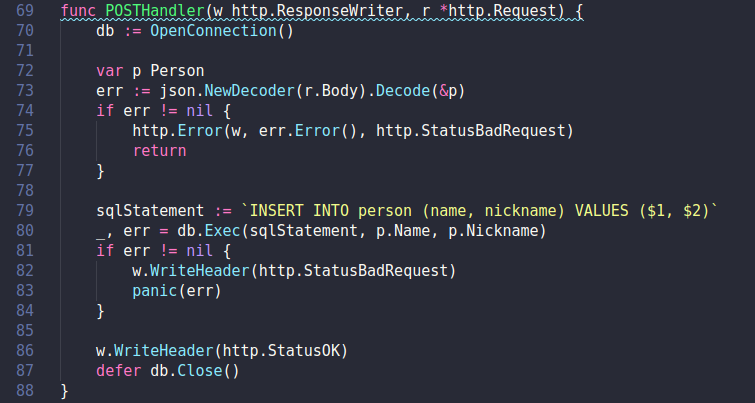Click the return keyword

tap(159, 151)
